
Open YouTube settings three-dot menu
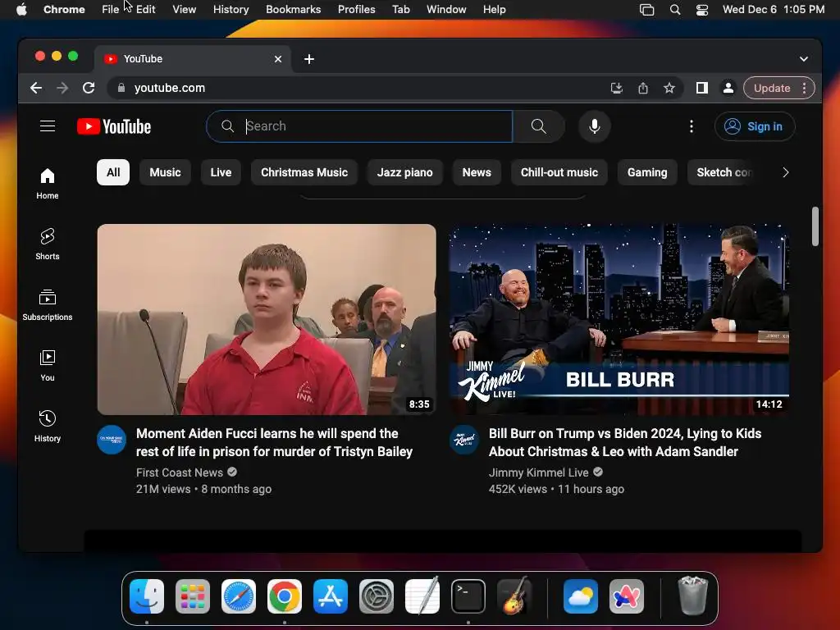pos(691,126)
